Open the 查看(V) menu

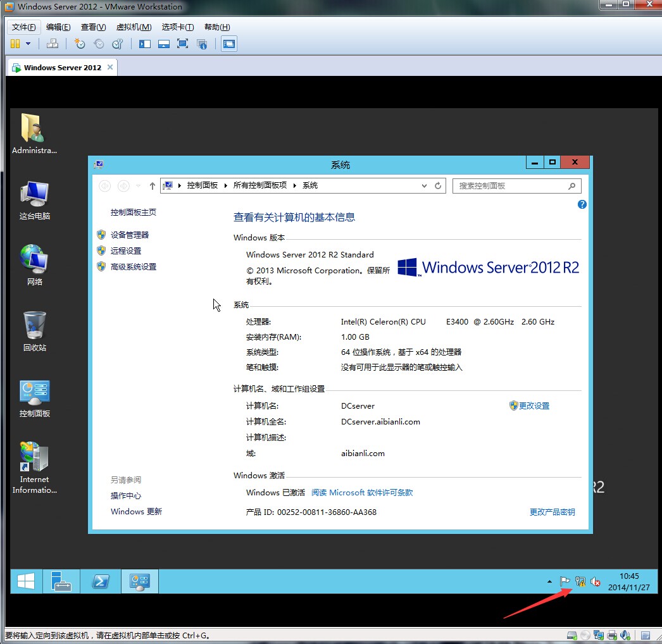coord(93,27)
